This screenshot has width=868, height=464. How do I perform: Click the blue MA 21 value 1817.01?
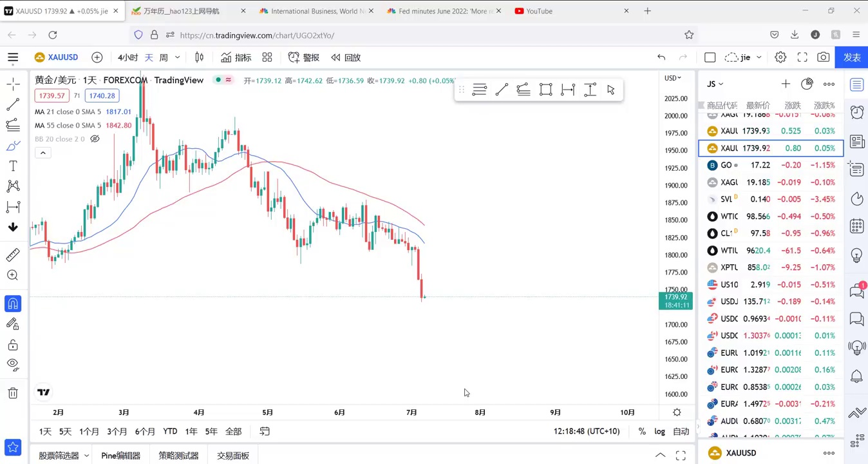point(118,111)
